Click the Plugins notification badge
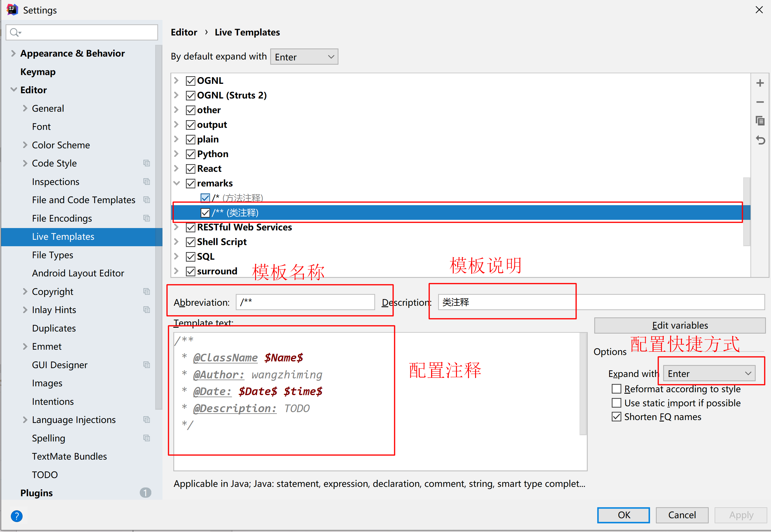 pos(145,493)
